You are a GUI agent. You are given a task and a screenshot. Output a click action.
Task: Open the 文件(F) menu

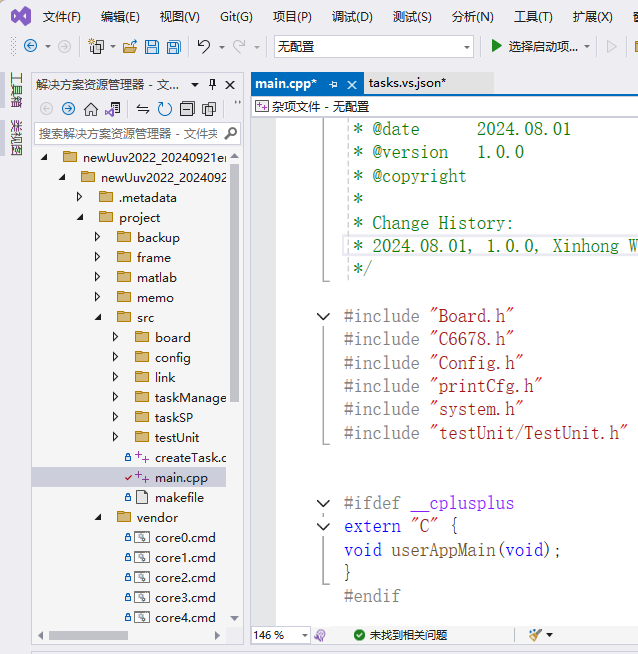pyautogui.click(x=61, y=17)
